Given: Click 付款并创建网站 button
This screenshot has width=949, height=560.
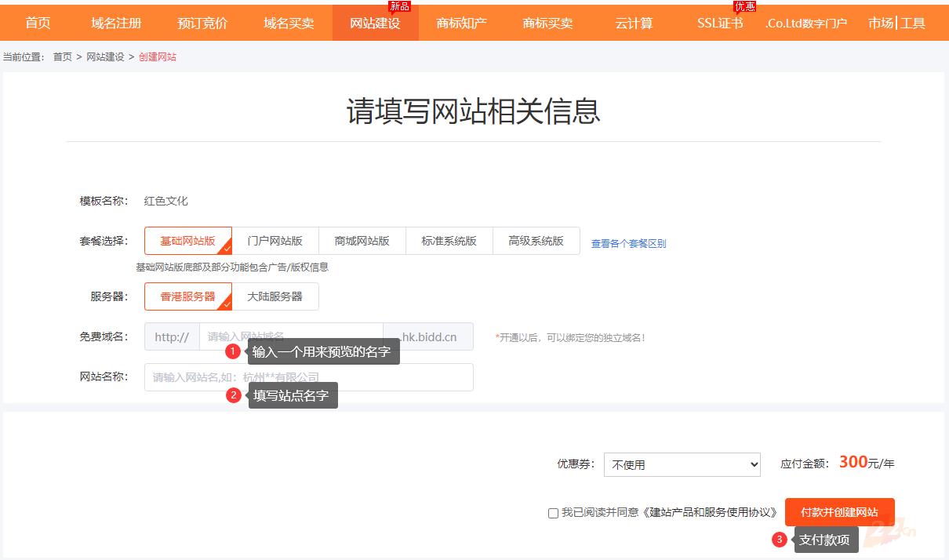Looking at the screenshot, I should pyautogui.click(x=839, y=513).
